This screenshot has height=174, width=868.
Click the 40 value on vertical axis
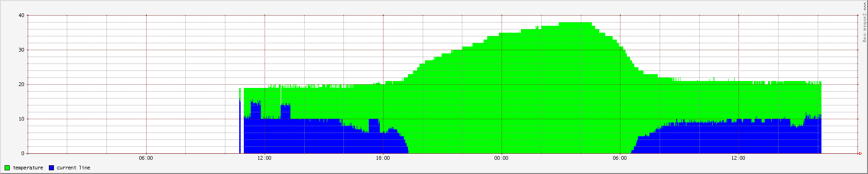[21, 15]
